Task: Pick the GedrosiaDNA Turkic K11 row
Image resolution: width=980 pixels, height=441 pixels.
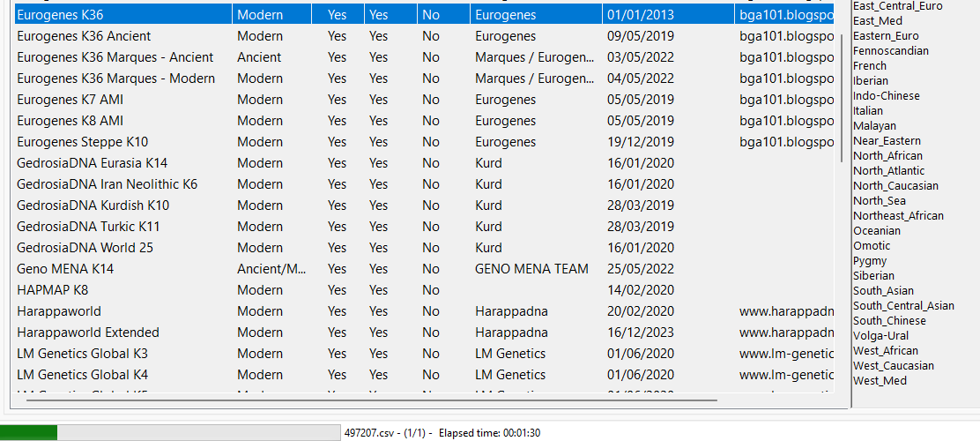Action: 88,227
